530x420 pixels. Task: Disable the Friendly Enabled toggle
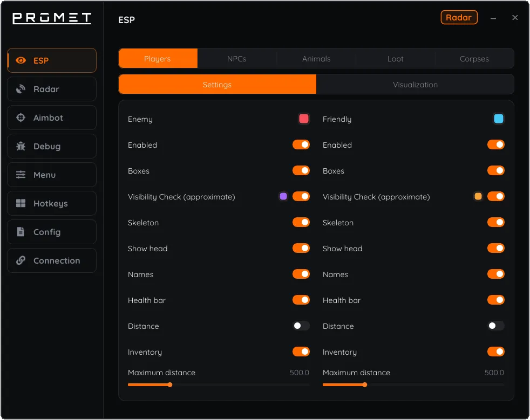[x=496, y=145]
